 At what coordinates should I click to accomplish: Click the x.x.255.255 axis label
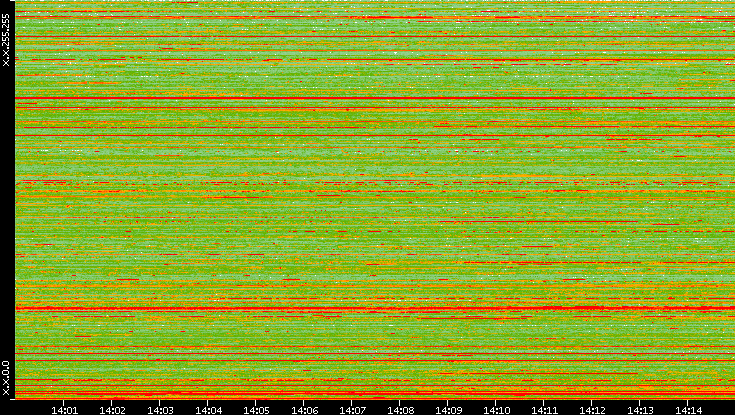[6, 40]
